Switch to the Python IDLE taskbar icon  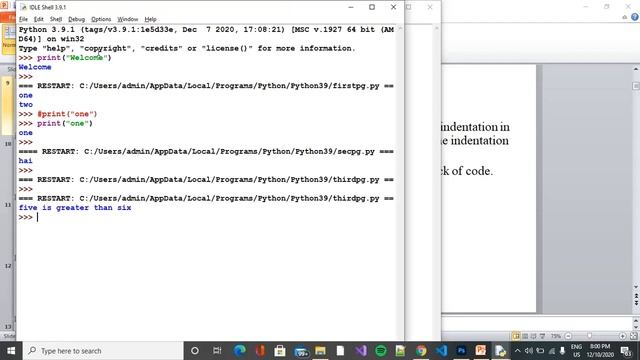(x=500, y=351)
